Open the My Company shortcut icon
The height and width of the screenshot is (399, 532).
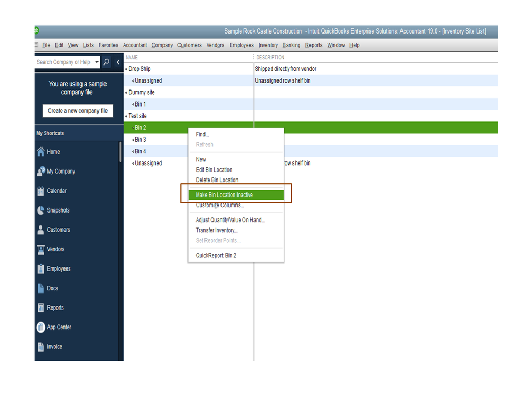point(40,171)
